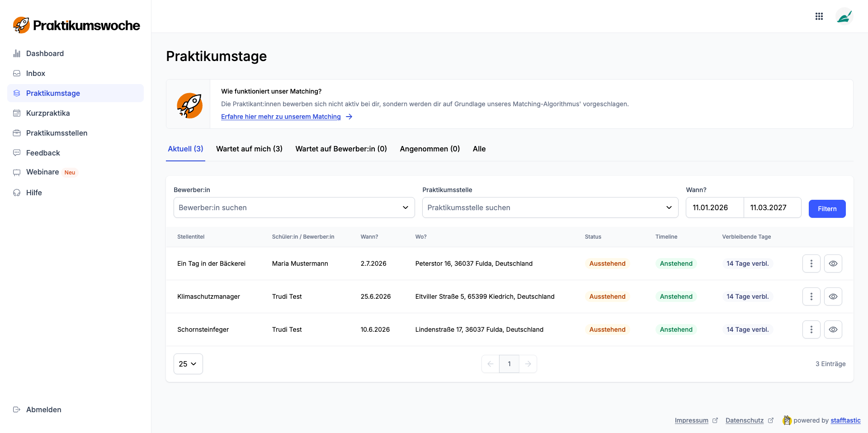Image resolution: width=868 pixels, height=433 pixels.
Task: Expand the Praktikumsstelle suchen dropdown
Action: [x=550, y=207]
